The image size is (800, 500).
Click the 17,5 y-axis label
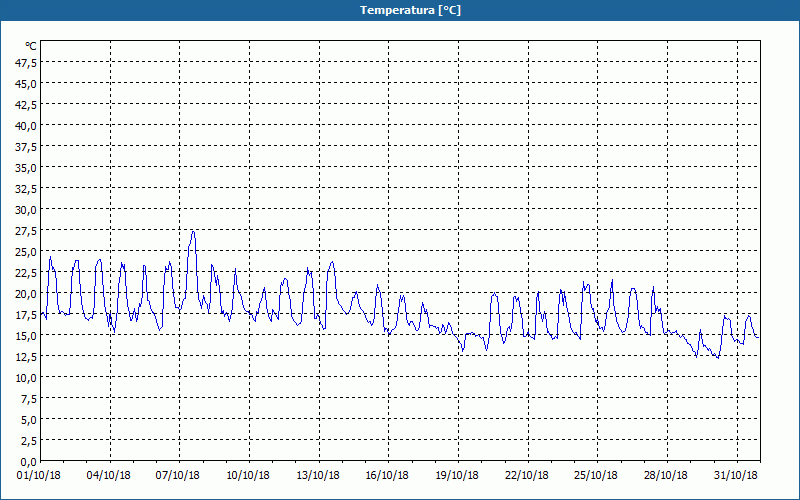pos(27,315)
